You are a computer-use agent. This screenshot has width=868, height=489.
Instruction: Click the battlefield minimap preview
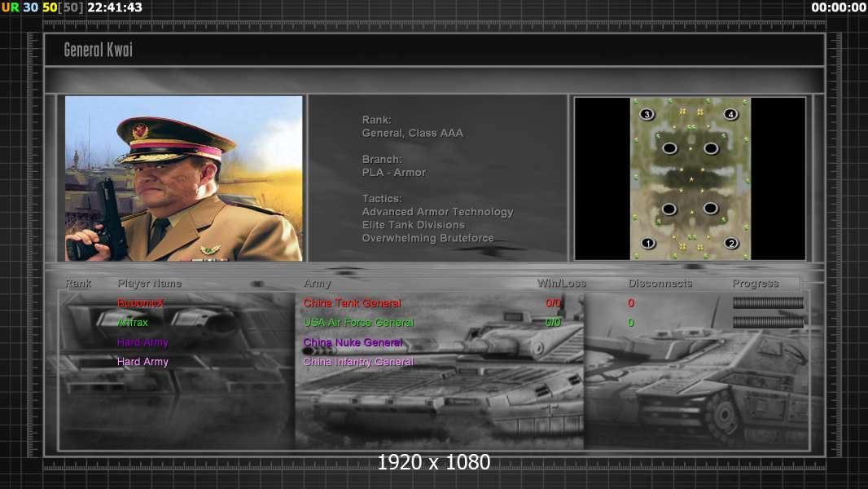click(690, 178)
